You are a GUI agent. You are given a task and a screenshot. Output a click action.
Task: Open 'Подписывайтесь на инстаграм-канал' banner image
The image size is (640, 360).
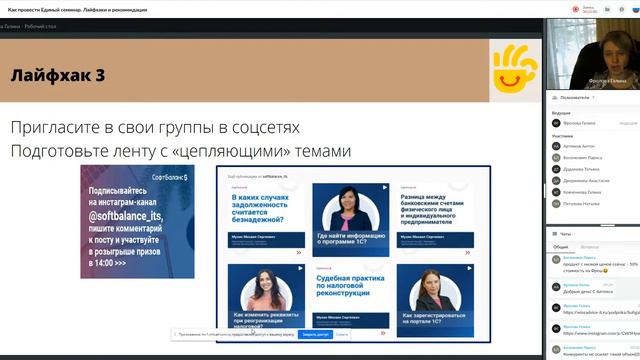137,222
